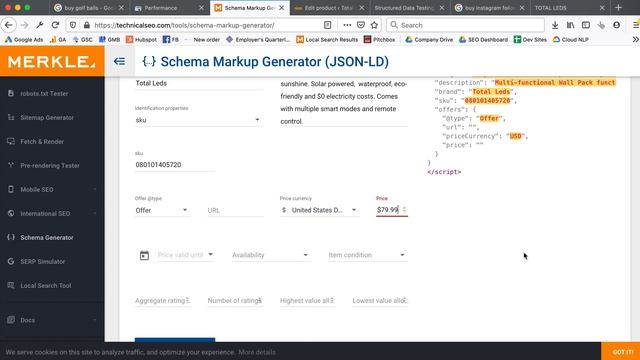Click the browser Search box
The image size is (640, 360).
(x=465, y=25)
